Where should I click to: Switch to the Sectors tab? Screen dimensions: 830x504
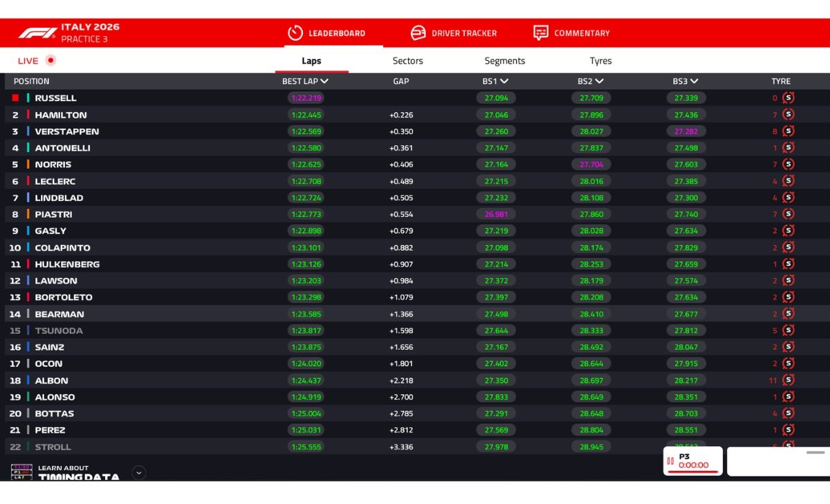pyautogui.click(x=407, y=61)
